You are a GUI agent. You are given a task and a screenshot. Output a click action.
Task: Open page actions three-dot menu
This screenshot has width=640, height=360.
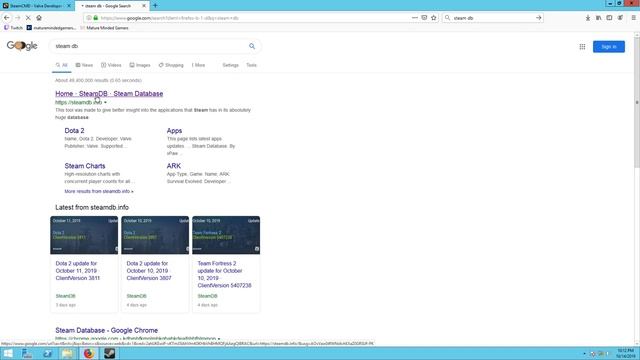point(415,18)
